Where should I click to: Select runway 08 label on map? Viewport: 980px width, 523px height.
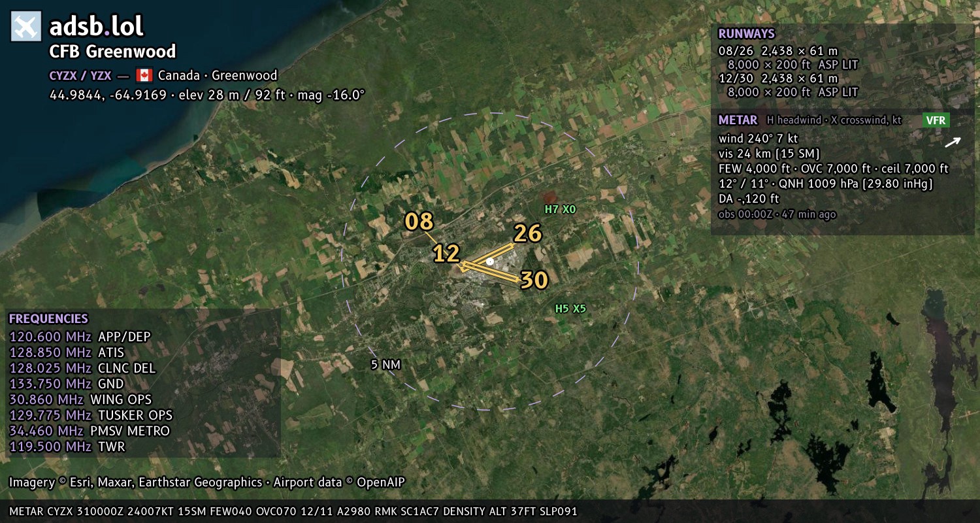tap(419, 222)
